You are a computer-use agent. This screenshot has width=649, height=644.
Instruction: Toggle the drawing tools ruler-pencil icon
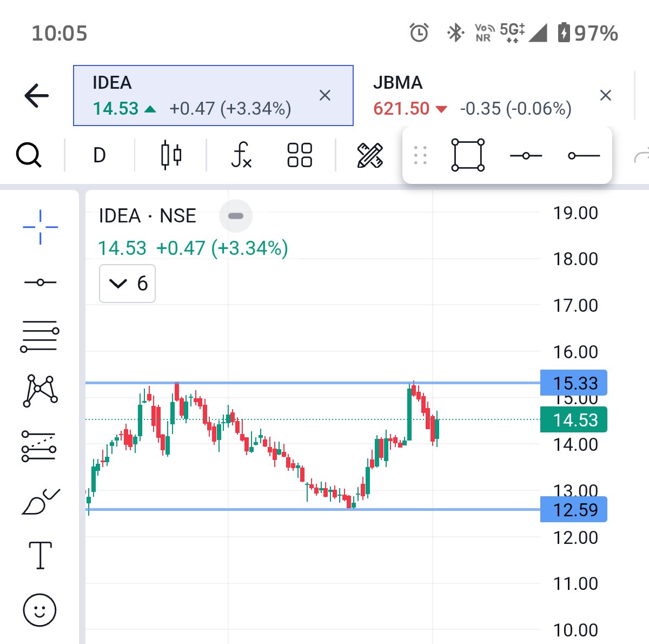tap(370, 155)
